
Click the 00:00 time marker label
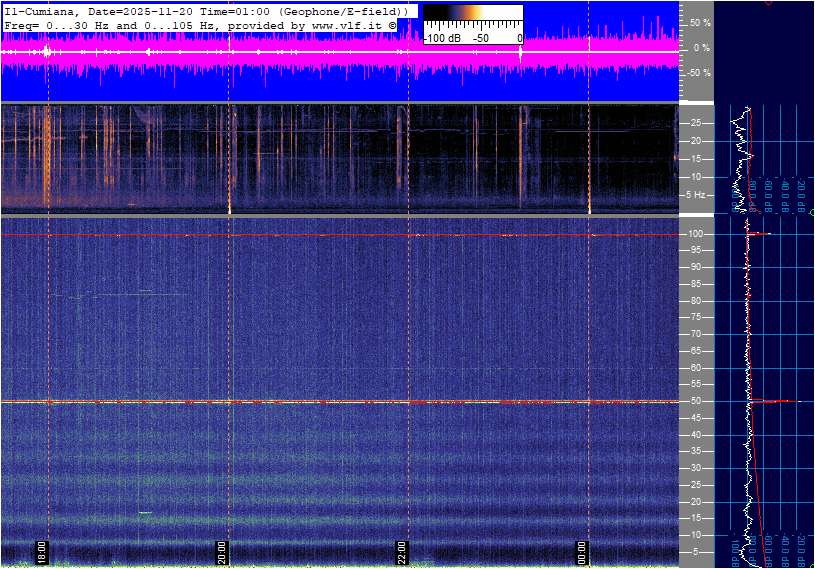click(x=582, y=552)
